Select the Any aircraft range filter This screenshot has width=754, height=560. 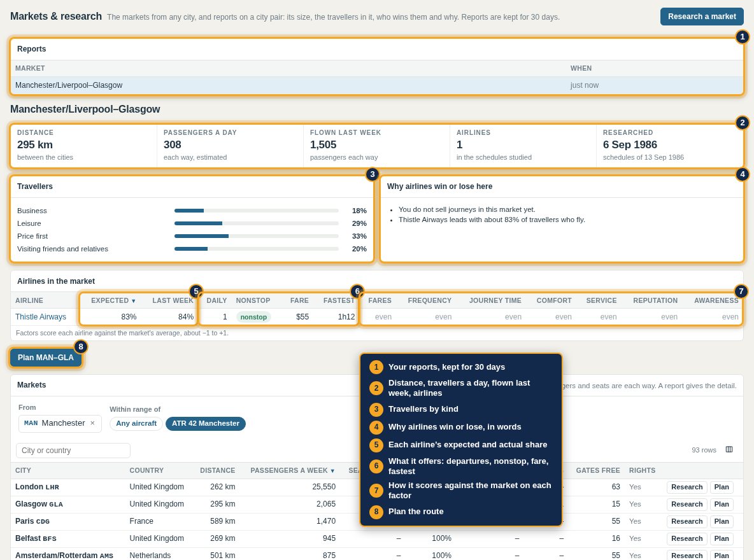pos(136,423)
